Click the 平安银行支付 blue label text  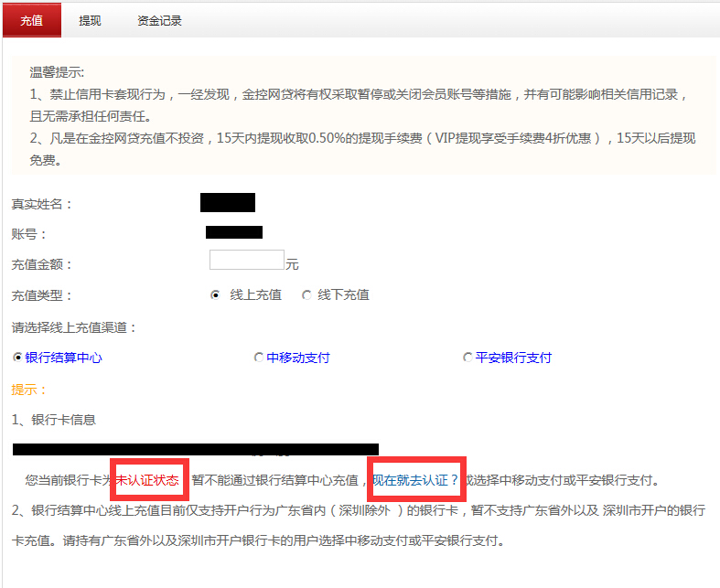click(x=513, y=358)
